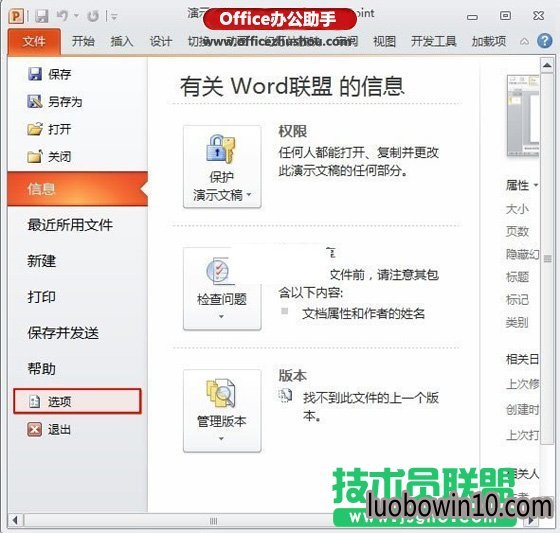Click the 选项 options icon
Viewport: 560px width, 533px height.
pos(34,402)
